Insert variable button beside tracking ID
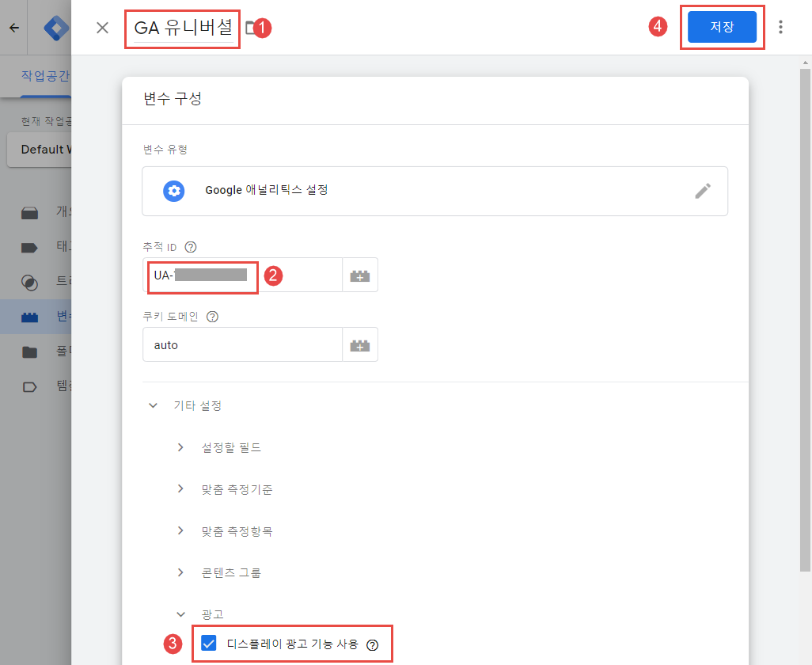Viewport: 812px width, 665px height. [360, 275]
